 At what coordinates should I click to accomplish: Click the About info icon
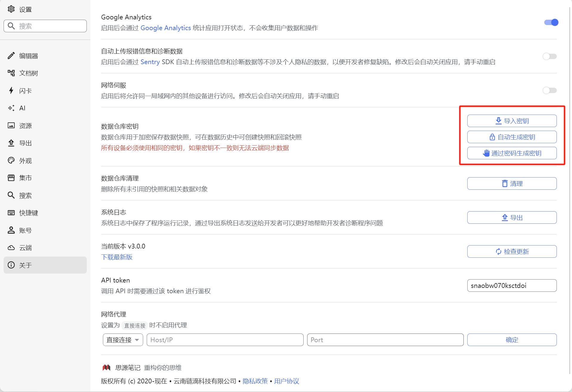11,265
